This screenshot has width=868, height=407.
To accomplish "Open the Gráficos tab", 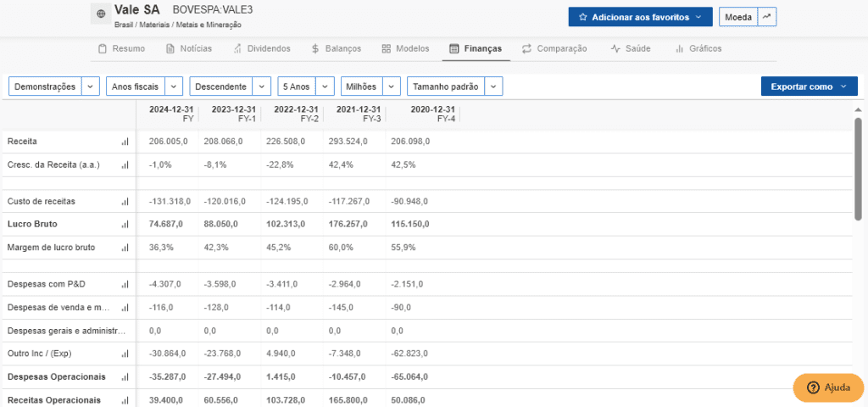I will [x=698, y=48].
